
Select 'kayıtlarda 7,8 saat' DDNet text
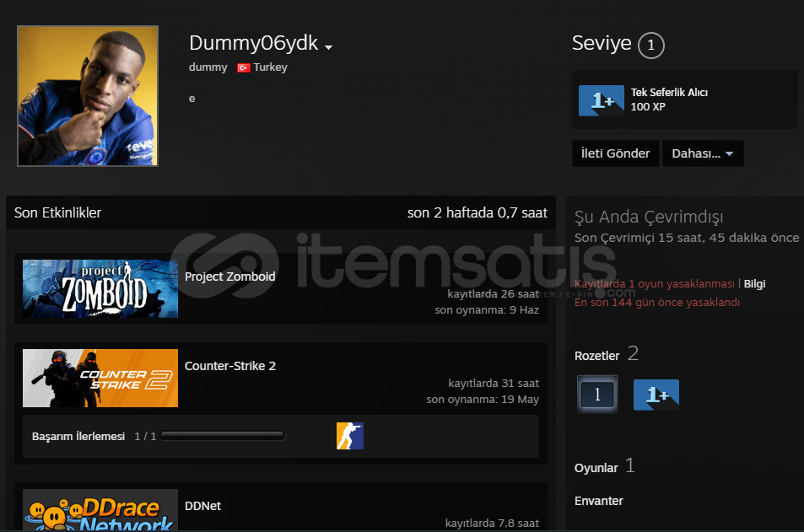tap(492, 524)
